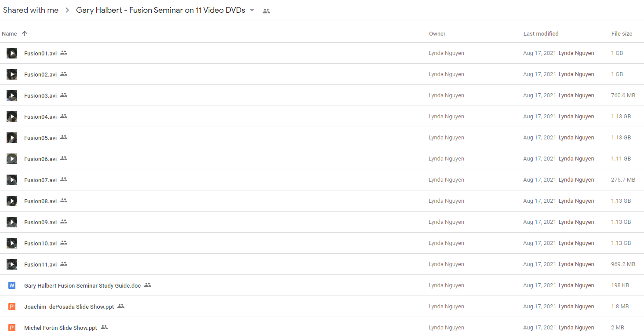Select the Fusion03.avi video icon
Image resolution: width=644 pixels, height=336 pixels.
12,95
